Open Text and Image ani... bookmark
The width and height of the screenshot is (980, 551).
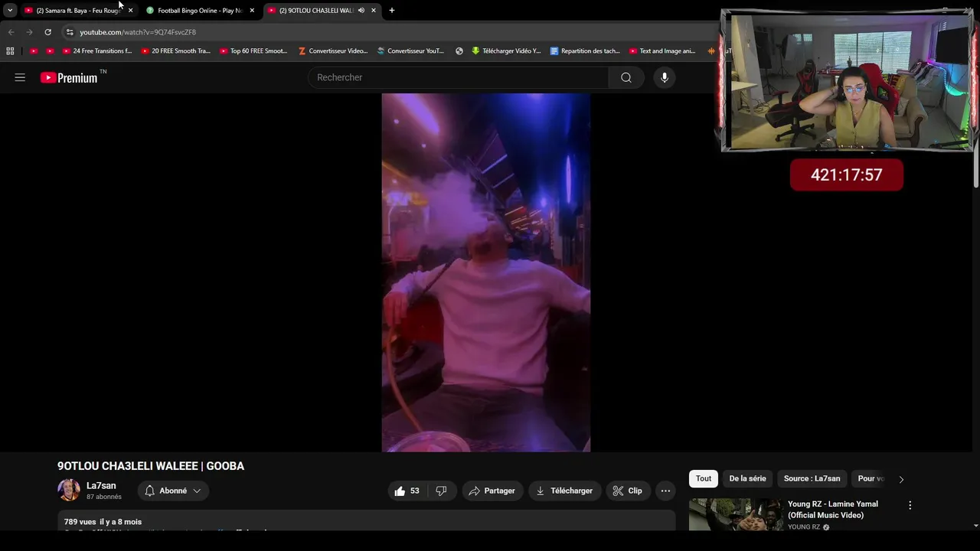(662, 51)
